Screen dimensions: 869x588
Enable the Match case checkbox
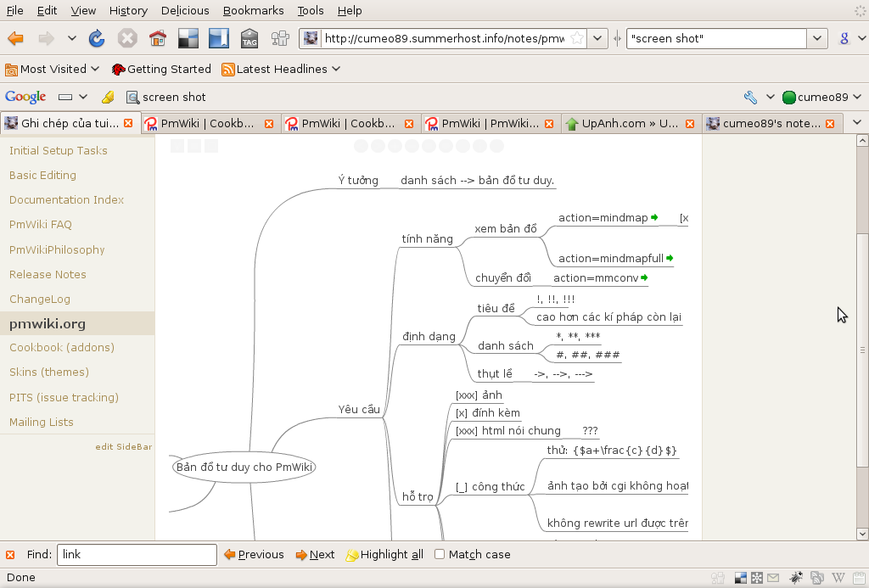(440, 554)
